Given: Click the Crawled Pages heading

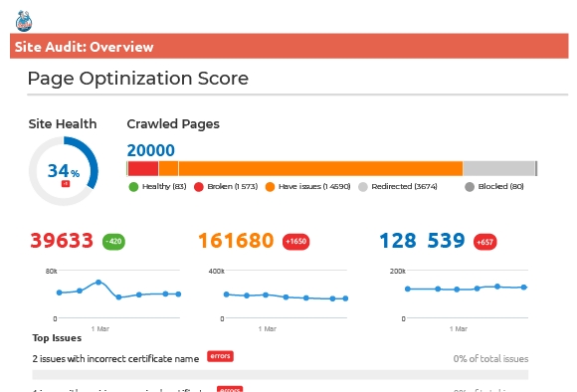Looking at the screenshot, I should tap(173, 124).
